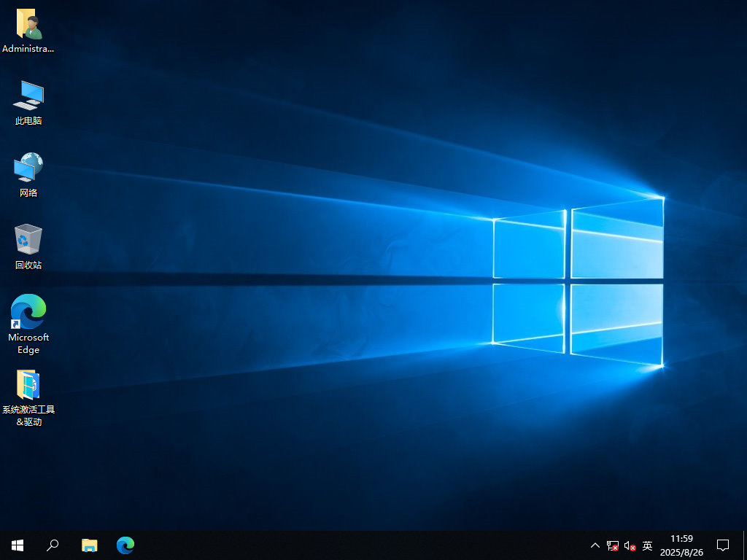
Task: Select the Administrator folder on the desktop
Action: pyautogui.click(x=28, y=29)
